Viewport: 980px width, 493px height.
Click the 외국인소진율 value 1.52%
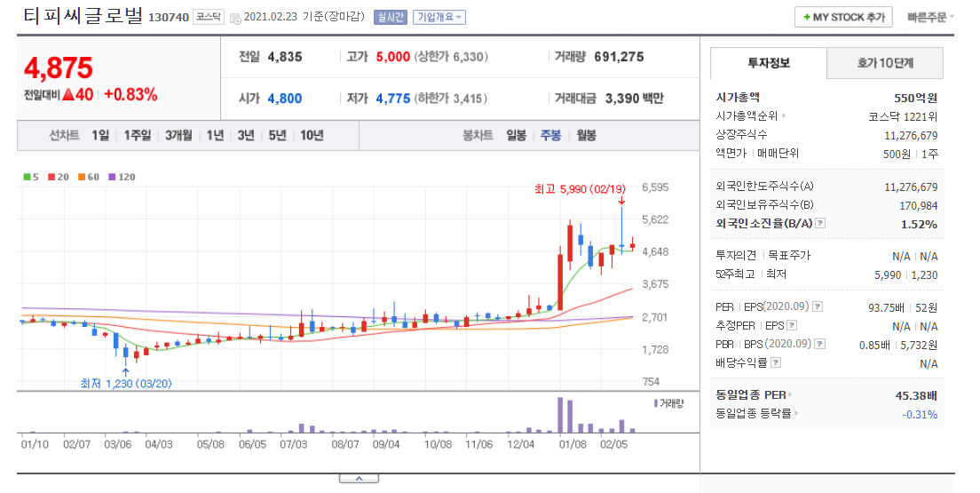click(919, 224)
